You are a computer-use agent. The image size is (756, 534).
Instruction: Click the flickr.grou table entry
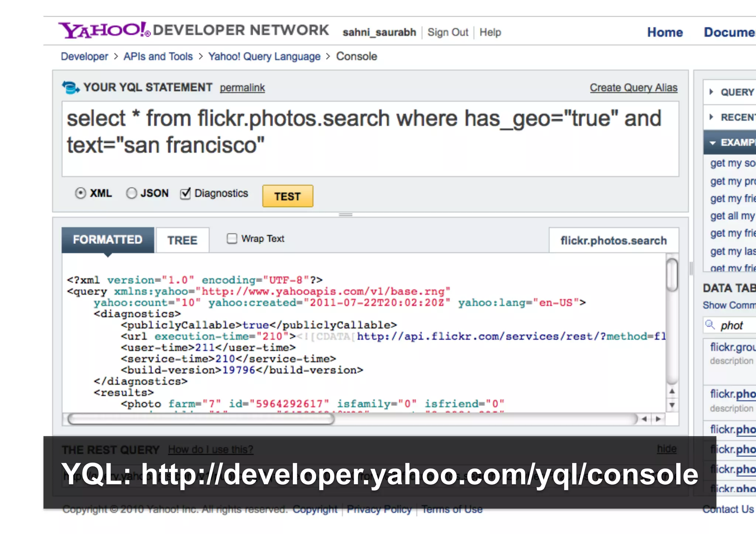(x=733, y=347)
